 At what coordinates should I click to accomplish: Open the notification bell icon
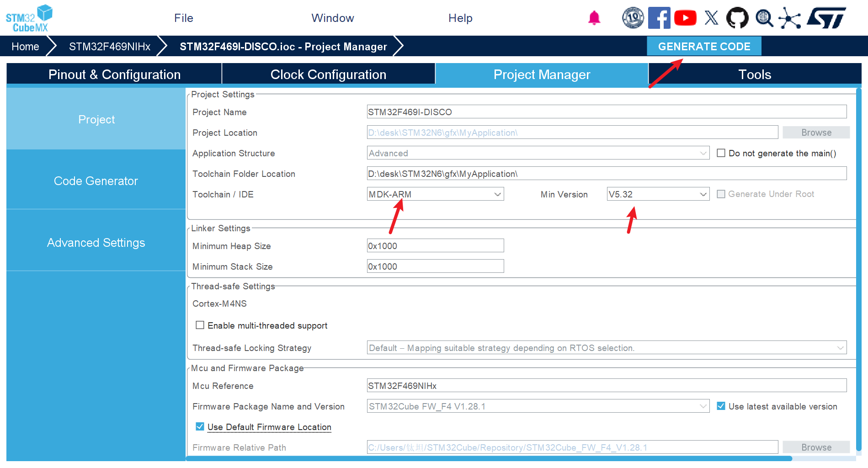[594, 18]
